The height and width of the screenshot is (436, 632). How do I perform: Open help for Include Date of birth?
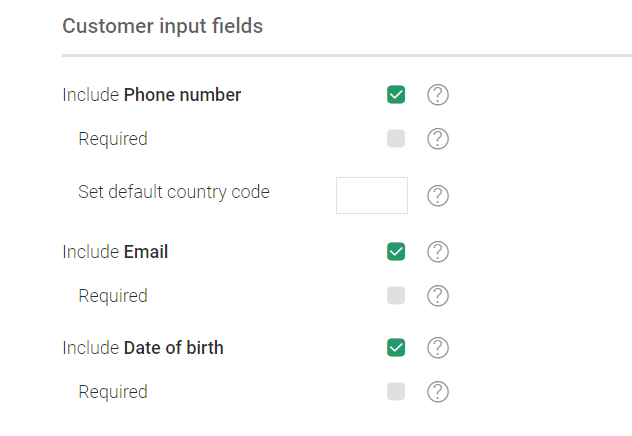tap(438, 347)
